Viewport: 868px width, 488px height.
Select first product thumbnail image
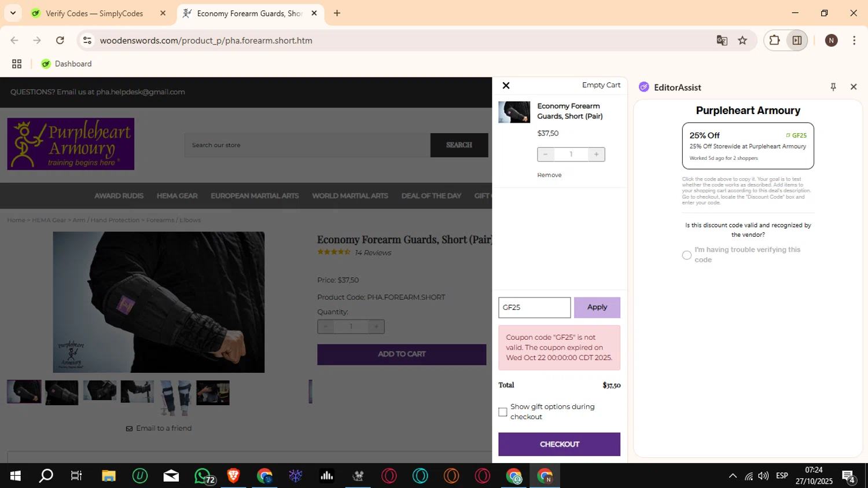click(24, 392)
